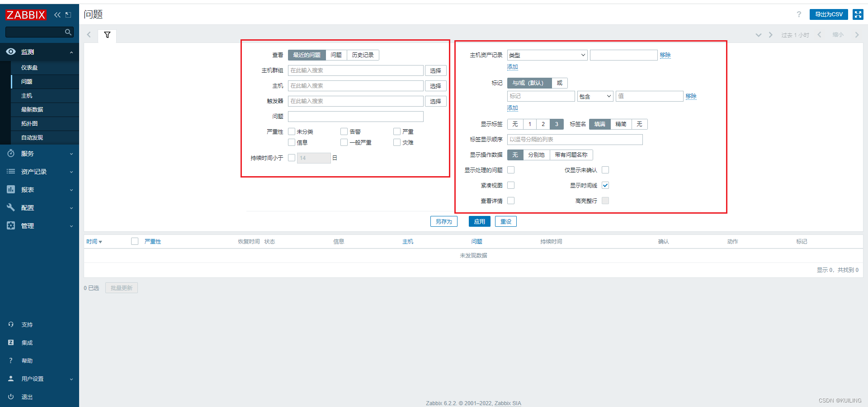The width and height of the screenshot is (868, 407).
Task: Expand the 报表 menu section
Action: (x=71, y=190)
